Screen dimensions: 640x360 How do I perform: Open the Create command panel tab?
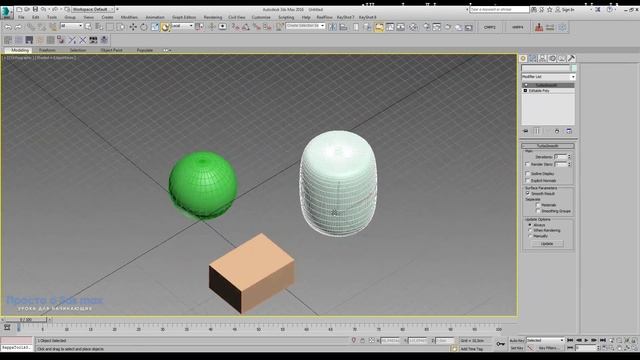coord(523,58)
